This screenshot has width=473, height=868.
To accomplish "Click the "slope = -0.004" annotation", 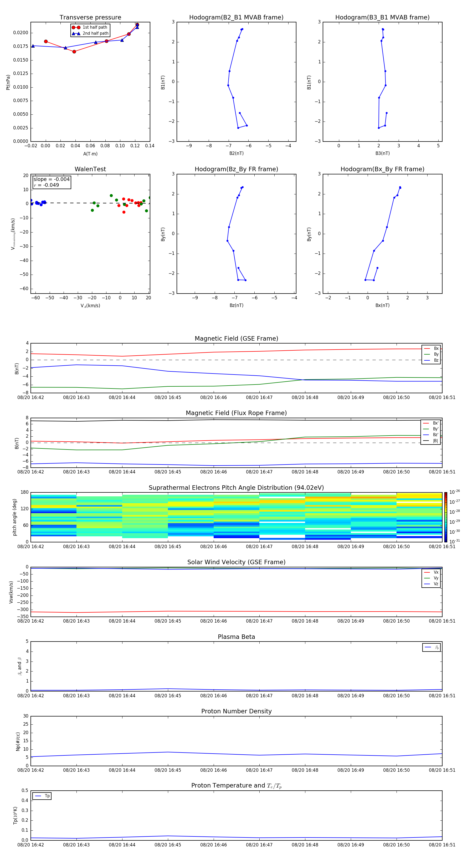I will click(x=52, y=179).
